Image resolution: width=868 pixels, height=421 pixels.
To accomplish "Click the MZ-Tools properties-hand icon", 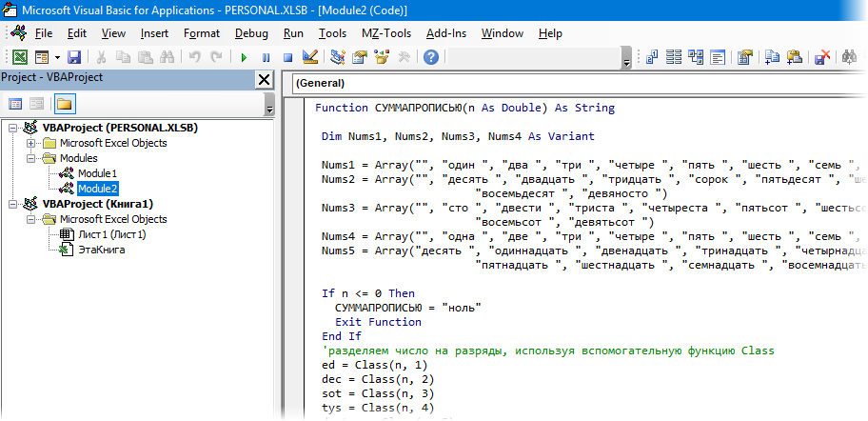I will pyautogui.click(x=745, y=57).
